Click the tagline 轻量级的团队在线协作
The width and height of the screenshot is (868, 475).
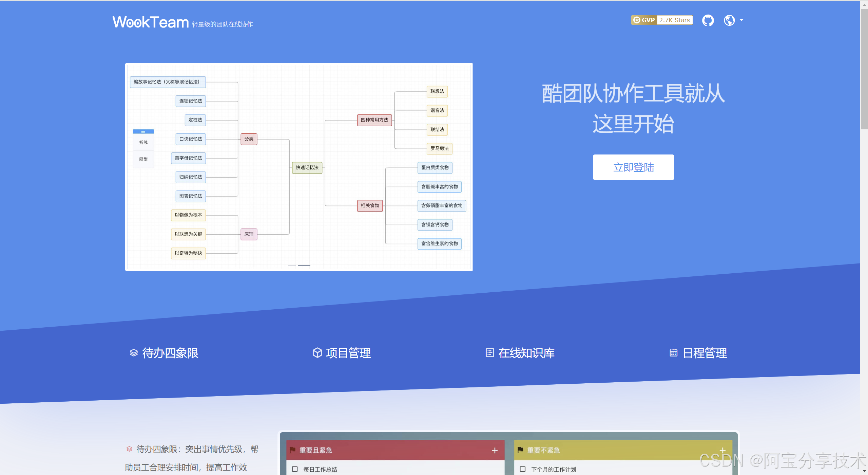coord(223,24)
